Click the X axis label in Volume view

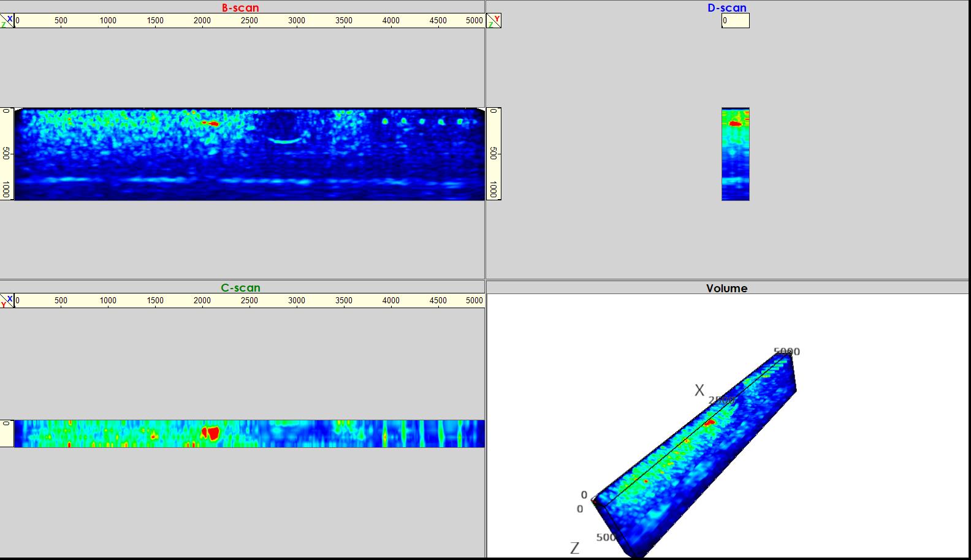(699, 390)
